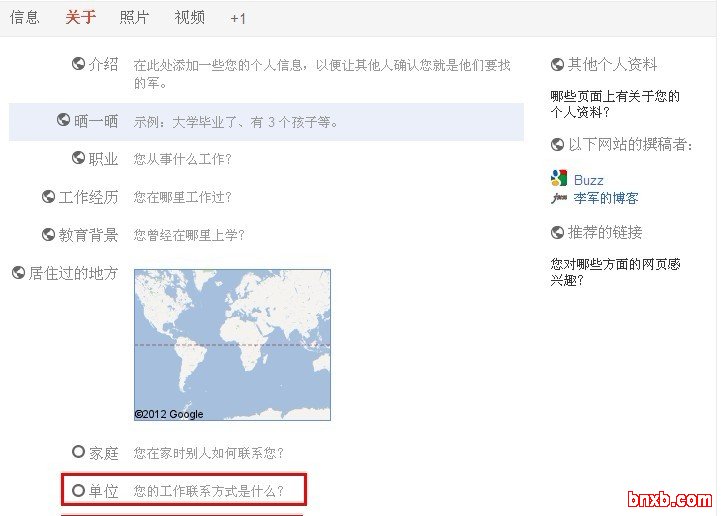
Task: Click the globe icon beside 职业
Action: tap(78, 158)
